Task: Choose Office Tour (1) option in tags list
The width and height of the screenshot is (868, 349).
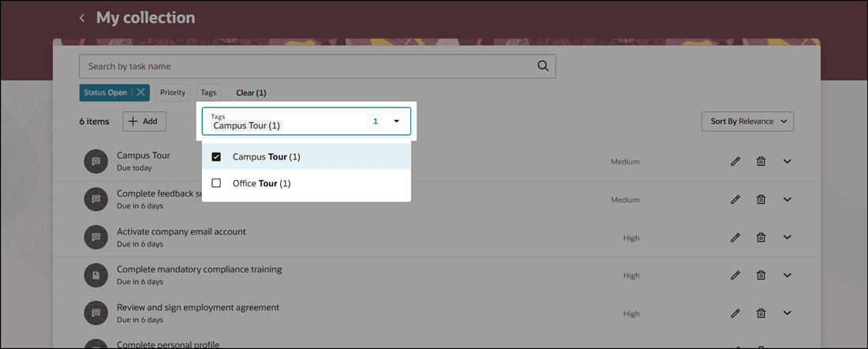Action: pos(306,183)
